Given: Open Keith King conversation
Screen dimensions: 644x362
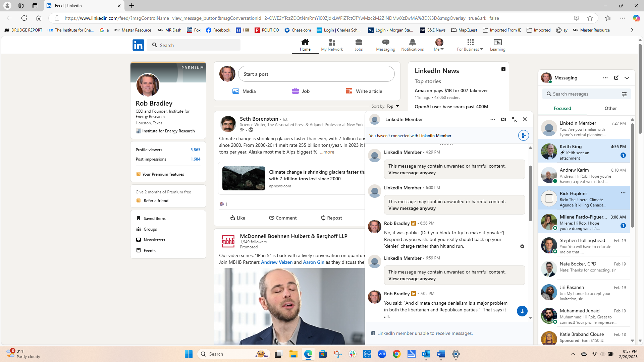Looking at the screenshot, I should 584,151.
